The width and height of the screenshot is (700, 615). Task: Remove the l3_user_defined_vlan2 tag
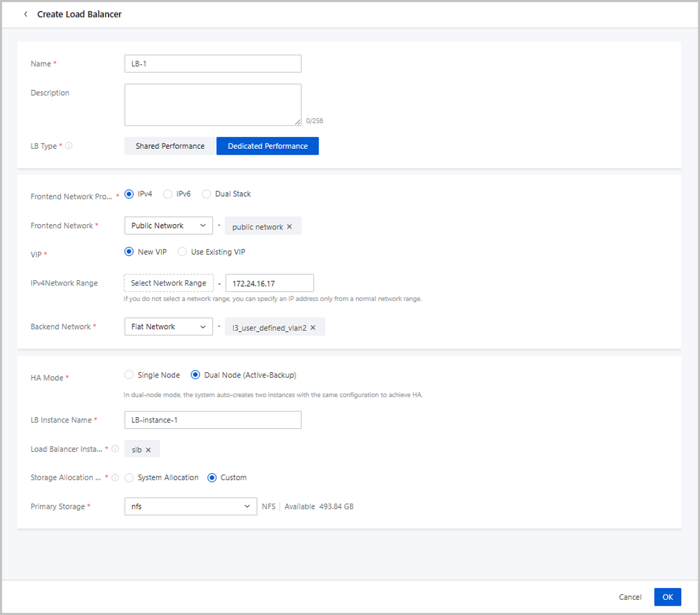click(x=313, y=328)
